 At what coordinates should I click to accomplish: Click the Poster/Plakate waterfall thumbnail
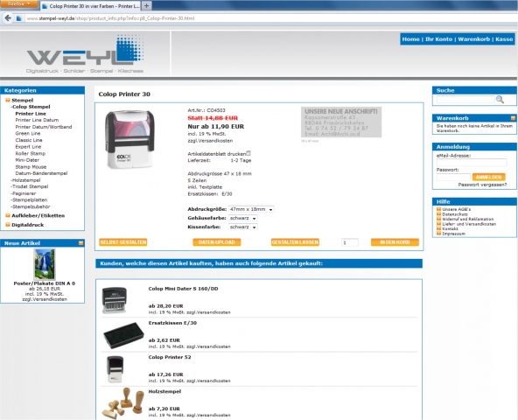(x=45, y=264)
